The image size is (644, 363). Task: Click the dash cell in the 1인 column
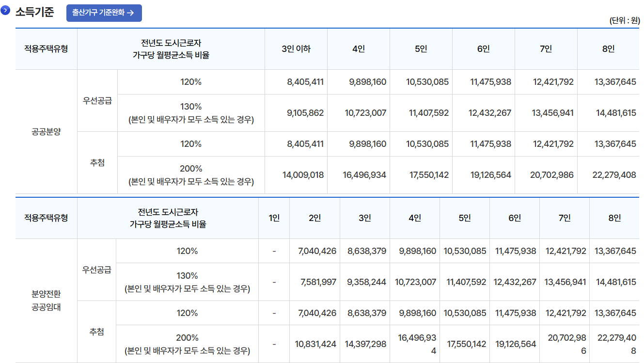(274, 251)
